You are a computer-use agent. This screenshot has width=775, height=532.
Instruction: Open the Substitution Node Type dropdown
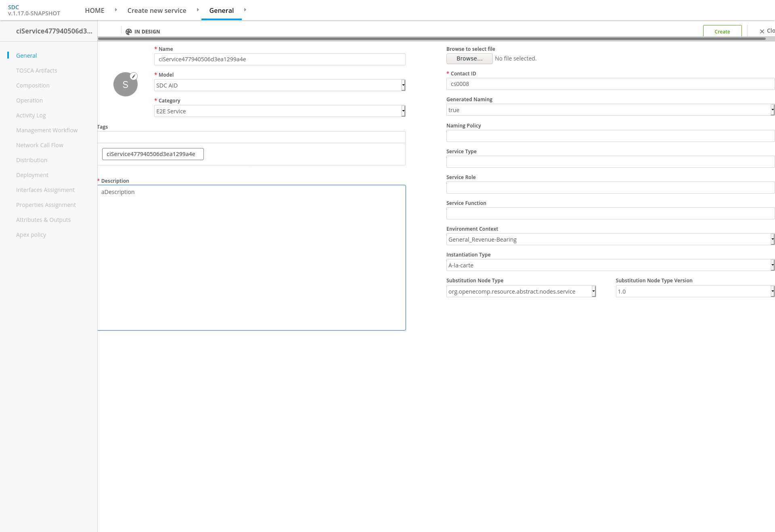pyautogui.click(x=521, y=291)
